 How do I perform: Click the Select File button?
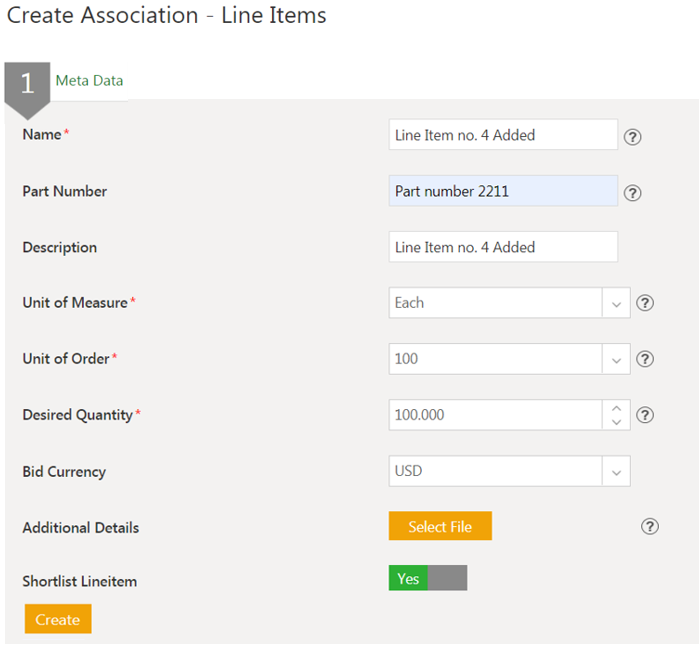[x=440, y=527]
